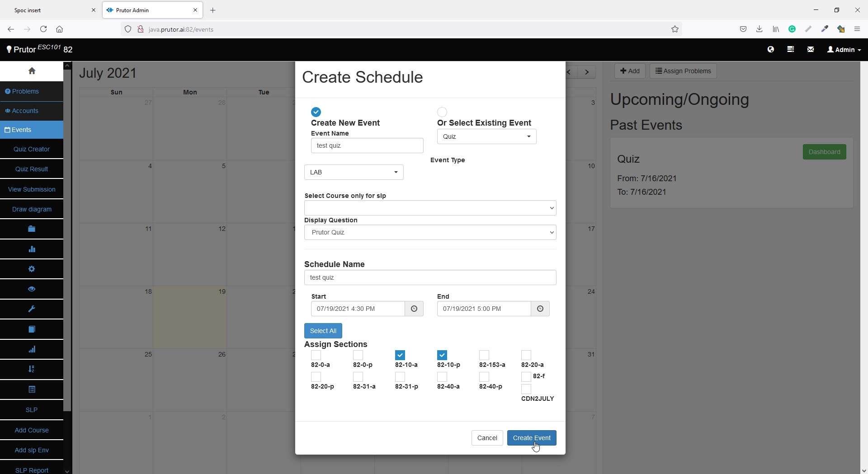
Task: Click the Select All sections button
Action: [323, 331]
